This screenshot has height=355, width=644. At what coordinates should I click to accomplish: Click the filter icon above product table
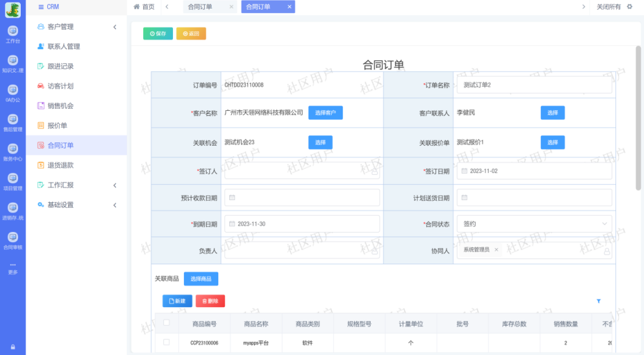pos(598,301)
